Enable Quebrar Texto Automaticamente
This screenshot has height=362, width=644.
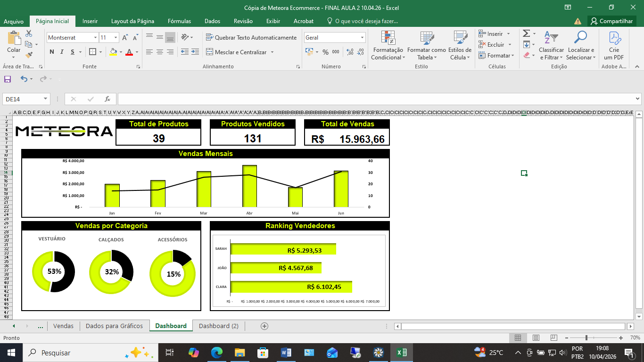pyautogui.click(x=251, y=38)
